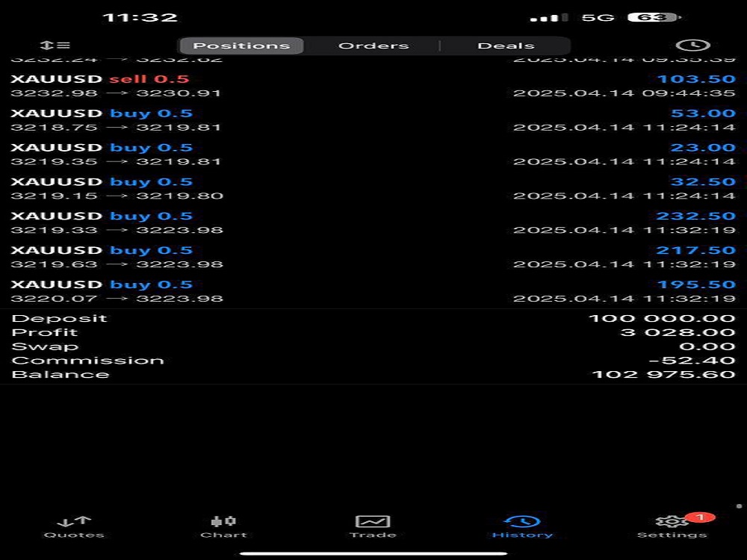Screen dimensions: 747x560
Task: Switch to the Positions segment
Action: (x=241, y=46)
